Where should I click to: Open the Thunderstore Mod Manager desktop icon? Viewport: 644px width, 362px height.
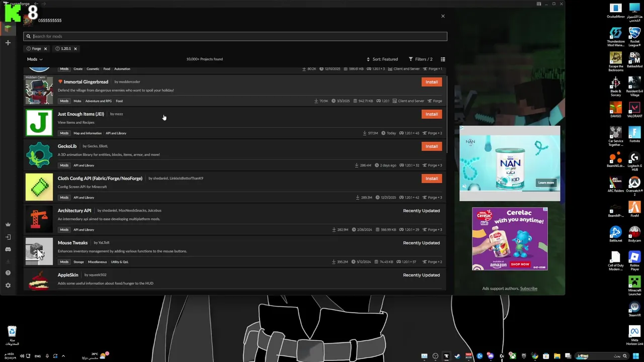click(616, 36)
